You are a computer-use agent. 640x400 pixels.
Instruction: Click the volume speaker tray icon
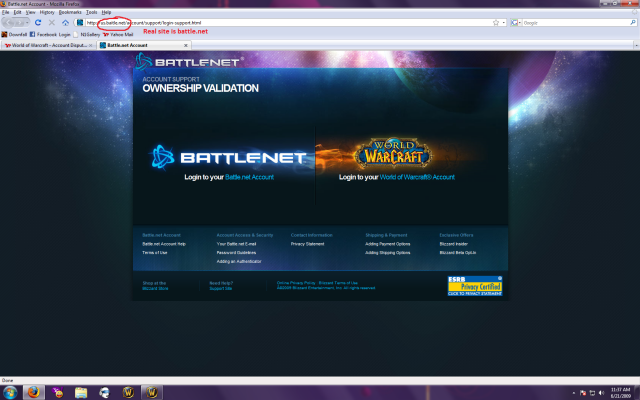point(601,393)
